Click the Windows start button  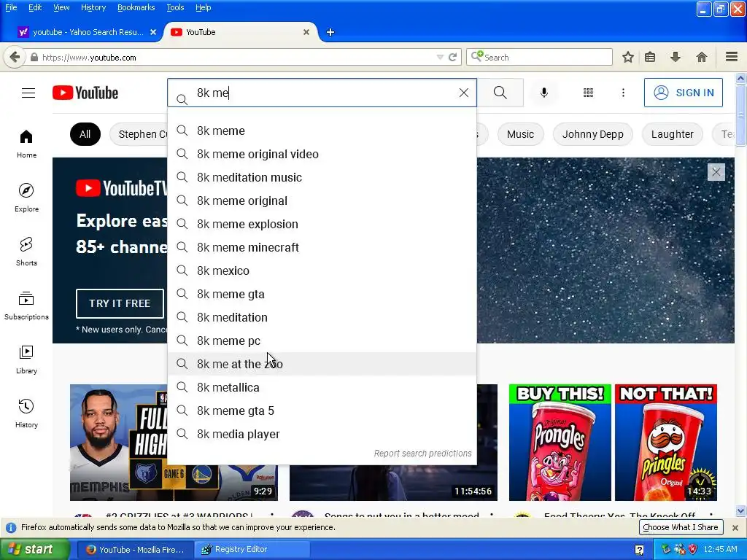click(x=34, y=550)
